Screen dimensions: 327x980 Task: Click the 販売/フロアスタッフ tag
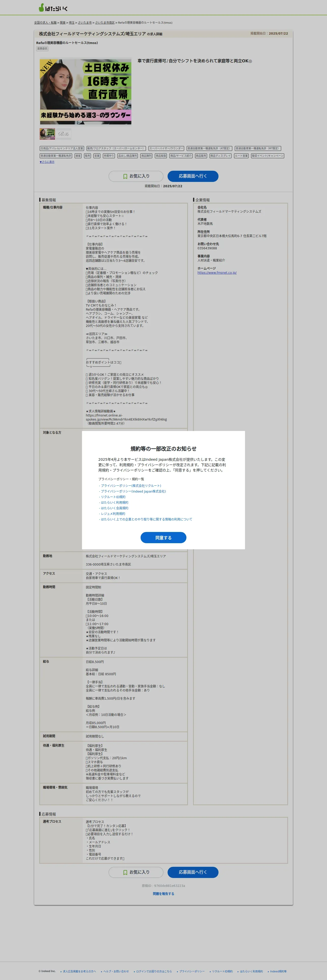(x=116, y=148)
